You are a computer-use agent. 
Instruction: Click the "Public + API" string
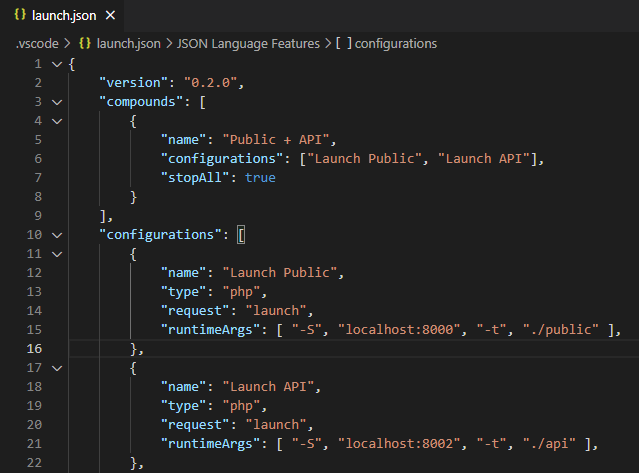(x=275, y=140)
